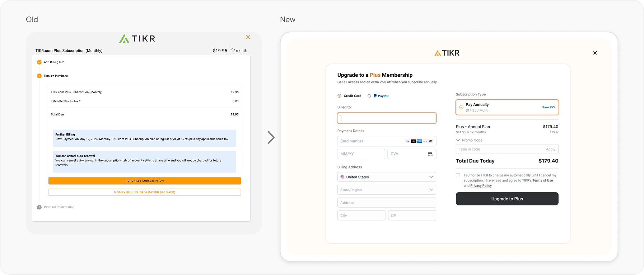
Task: Click the United States flag icon
Action: click(x=342, y=177)
